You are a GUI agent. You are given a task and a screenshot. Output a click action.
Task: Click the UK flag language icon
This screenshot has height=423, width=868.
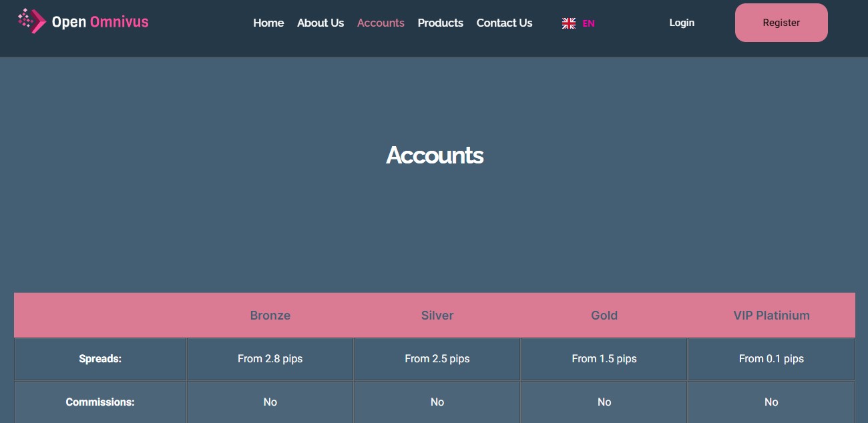569,23
